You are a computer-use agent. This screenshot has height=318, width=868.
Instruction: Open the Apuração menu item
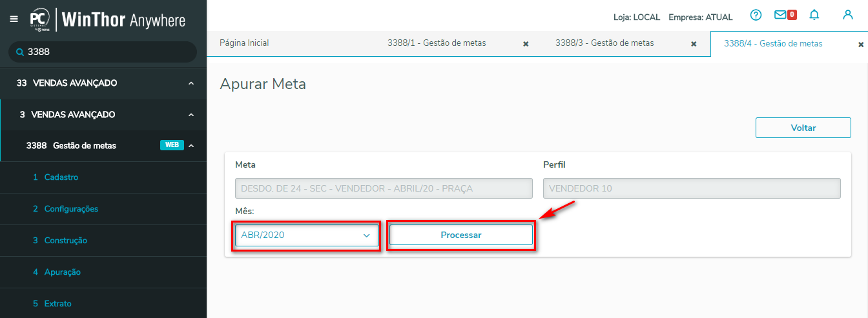[62, 272]
